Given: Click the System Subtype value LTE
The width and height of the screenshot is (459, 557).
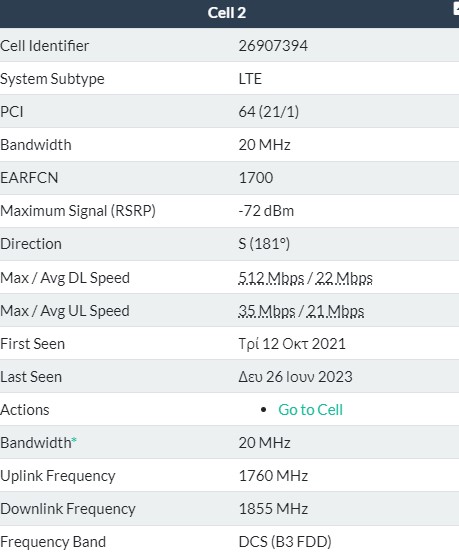Looking at the screenshot, I should (250, 79).
